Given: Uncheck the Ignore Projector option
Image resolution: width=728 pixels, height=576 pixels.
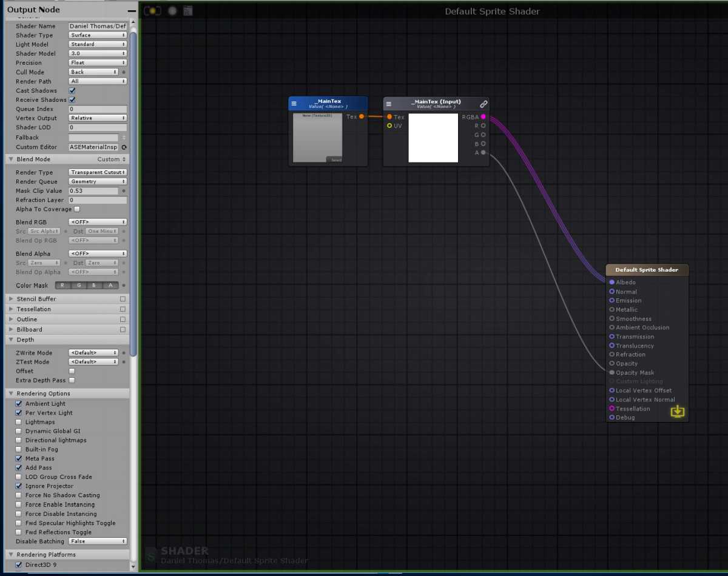Looking at the screenshot, I should click(19, 486).
